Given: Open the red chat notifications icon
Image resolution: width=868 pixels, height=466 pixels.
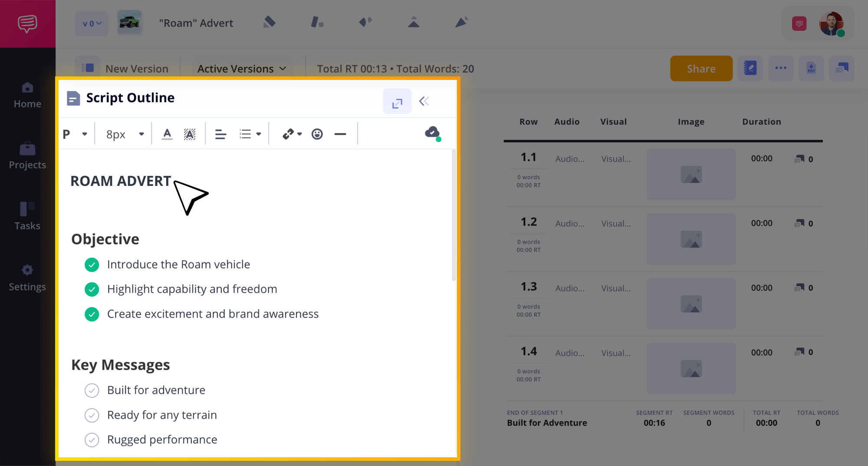Looking at the screenshot, I should coord(799,23).
